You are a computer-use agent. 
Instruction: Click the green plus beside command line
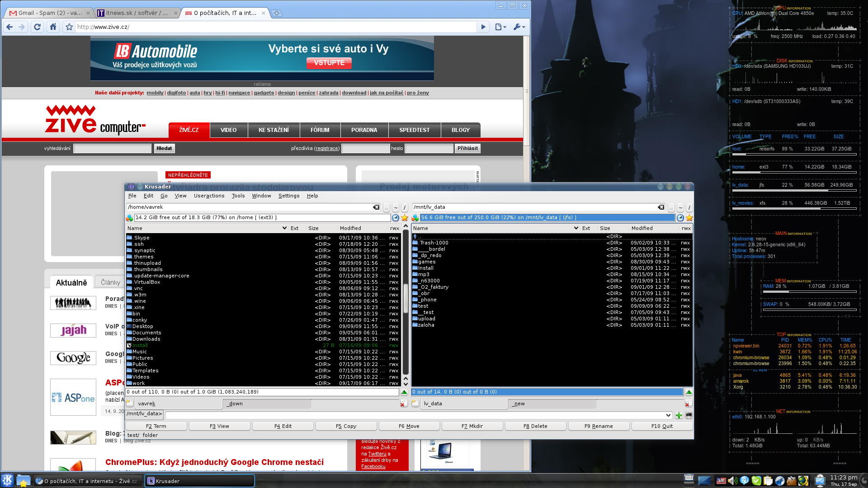[x=679, y=415]
